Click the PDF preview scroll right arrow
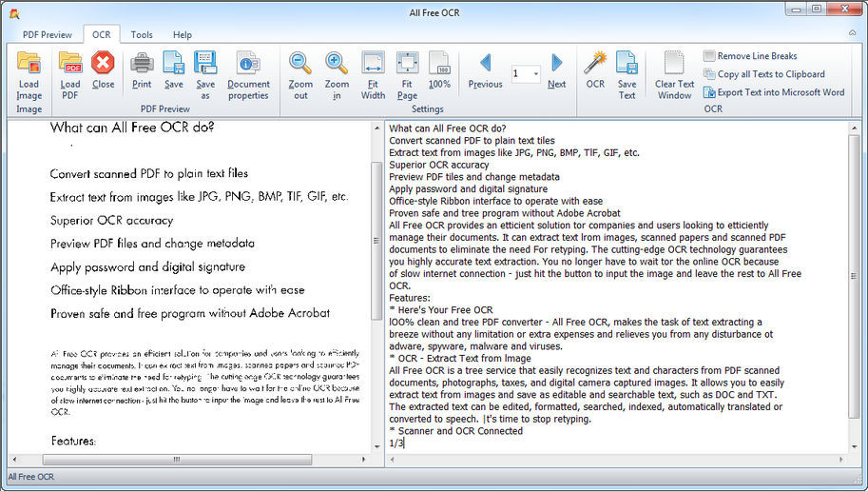This screenshot has height=492, width=868. tap(363, 460)
